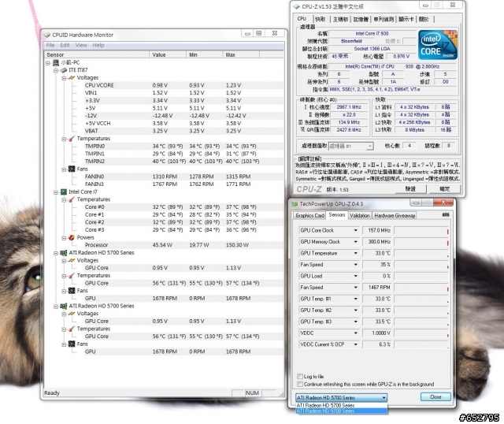Click the Intel Core i7 logo in CPU-Z
The image size is (504, 424).
coord(438,45)
